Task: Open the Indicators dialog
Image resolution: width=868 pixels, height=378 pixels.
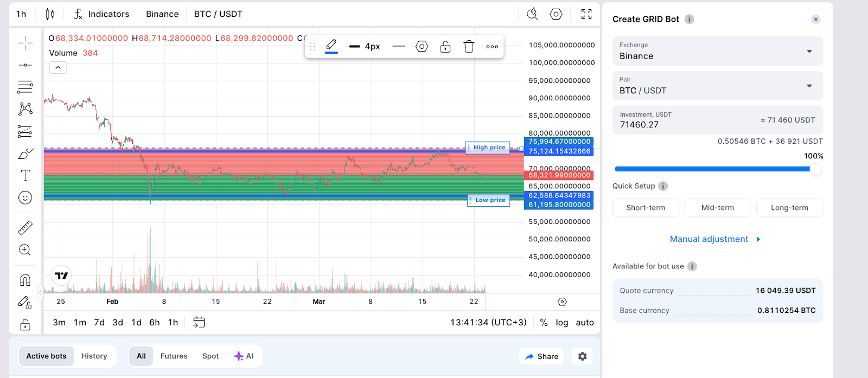Action: (x=101, y=14)
